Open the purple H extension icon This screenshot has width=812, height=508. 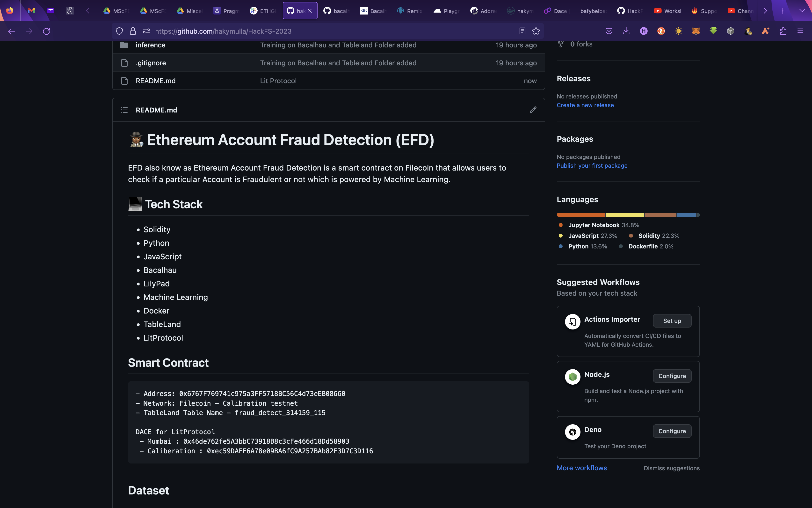(644, 31)
